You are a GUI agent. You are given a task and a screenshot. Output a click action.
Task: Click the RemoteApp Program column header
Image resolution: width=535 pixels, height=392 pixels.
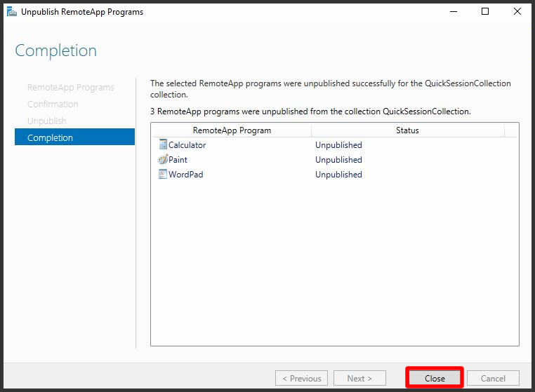click(231, 130)
